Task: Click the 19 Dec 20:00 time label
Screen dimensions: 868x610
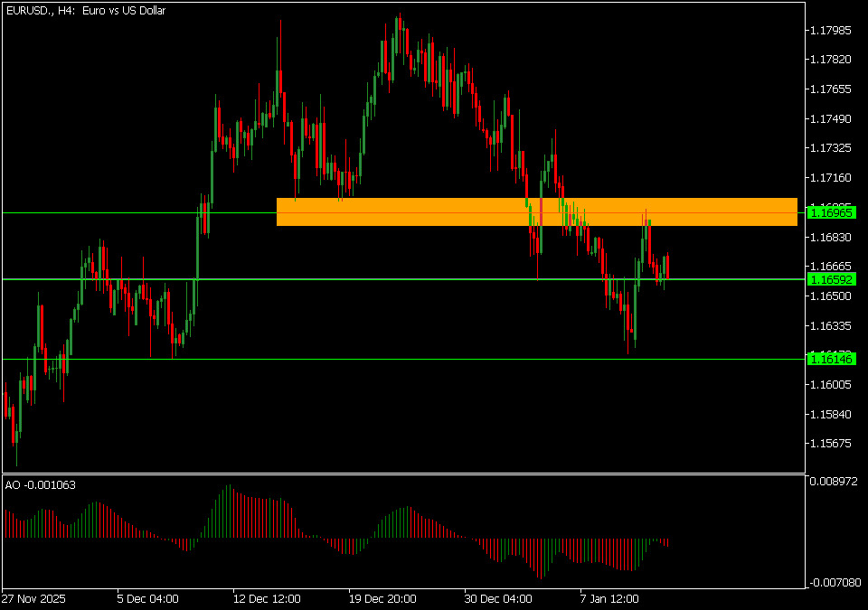Action: (x=382, y=599)
